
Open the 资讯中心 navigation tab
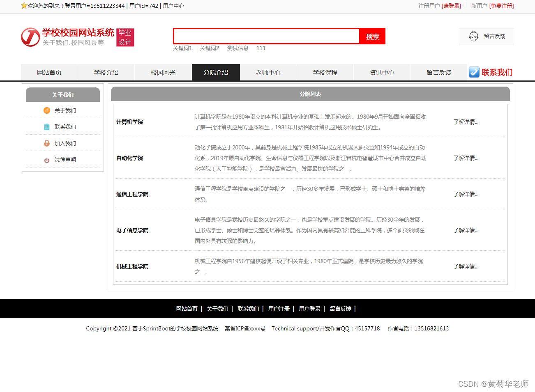pyautogui.click(x=382, y=72)
